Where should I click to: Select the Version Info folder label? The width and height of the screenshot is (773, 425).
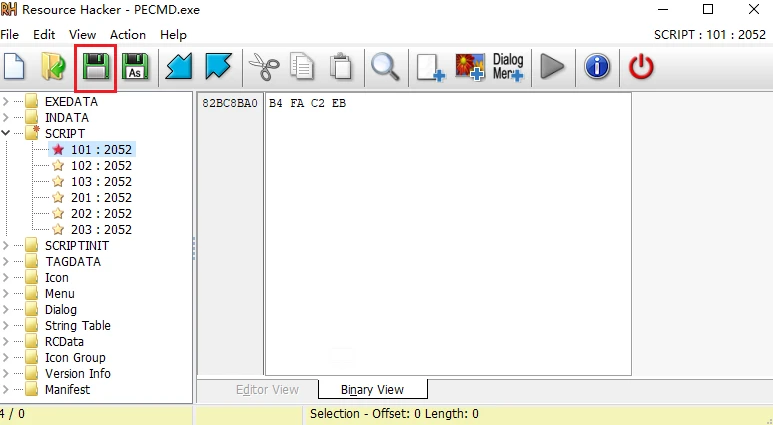click(78, 374)
